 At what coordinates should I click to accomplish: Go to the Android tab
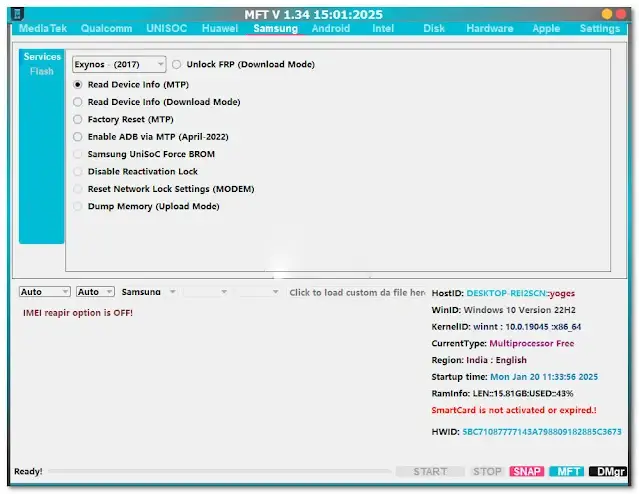point(331,29)
